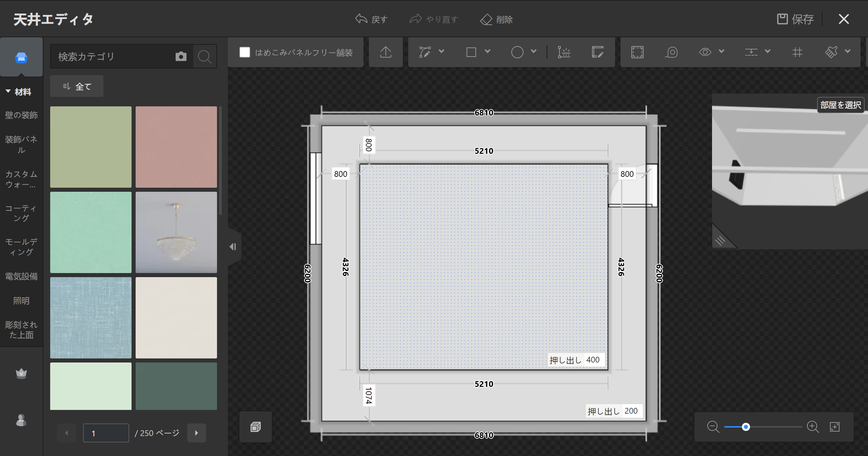Toggle the grid hash icon
The image size is (868, 456).
tap(797, 52)
